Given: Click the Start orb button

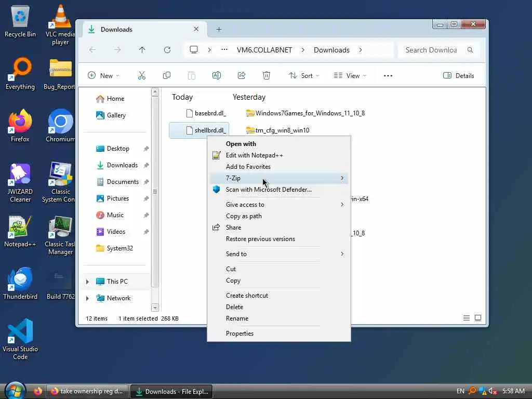Looking at the screenshot, I should (x=15, y=391).
